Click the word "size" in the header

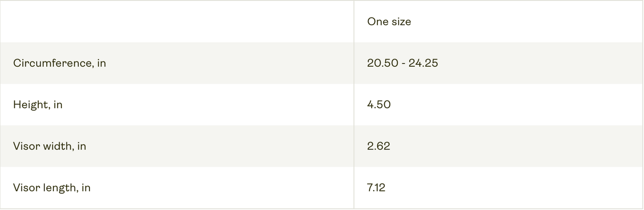click(x=401, y=21)
